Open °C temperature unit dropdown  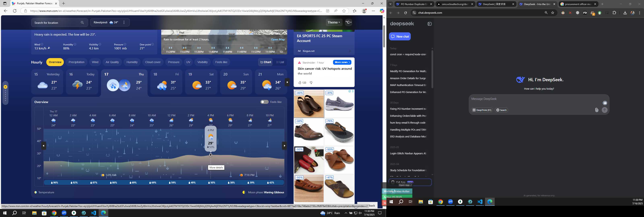tap(349, 23)
